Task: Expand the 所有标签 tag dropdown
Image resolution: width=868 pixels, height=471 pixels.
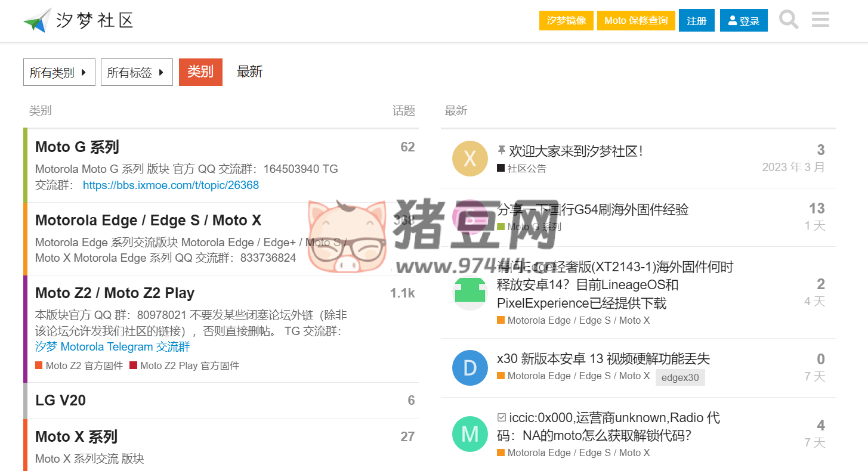Action: (x=137, y=72)
